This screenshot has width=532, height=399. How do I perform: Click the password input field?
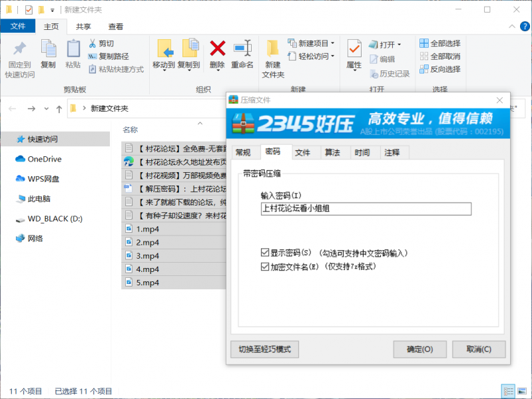click(366, 209)
